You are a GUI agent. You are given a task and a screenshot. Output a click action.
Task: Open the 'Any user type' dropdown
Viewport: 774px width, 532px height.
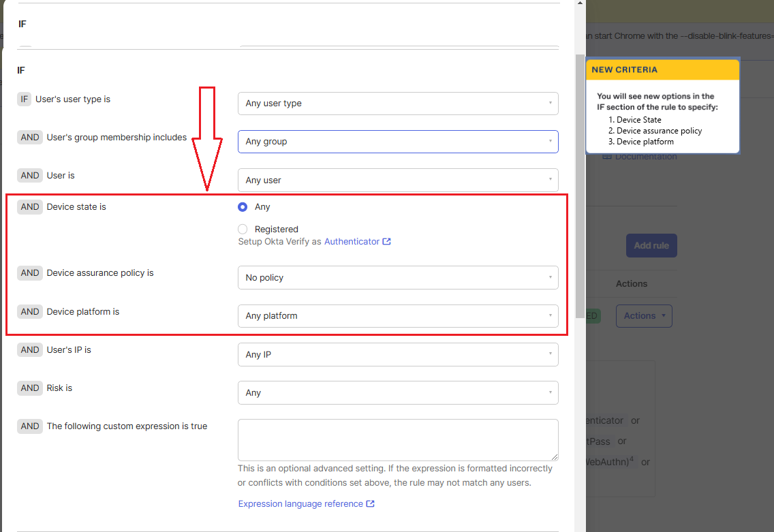pos(398,104)
